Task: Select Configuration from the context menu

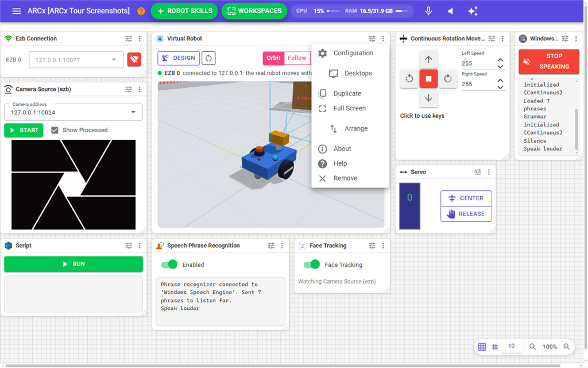Action: coord(350,53)
